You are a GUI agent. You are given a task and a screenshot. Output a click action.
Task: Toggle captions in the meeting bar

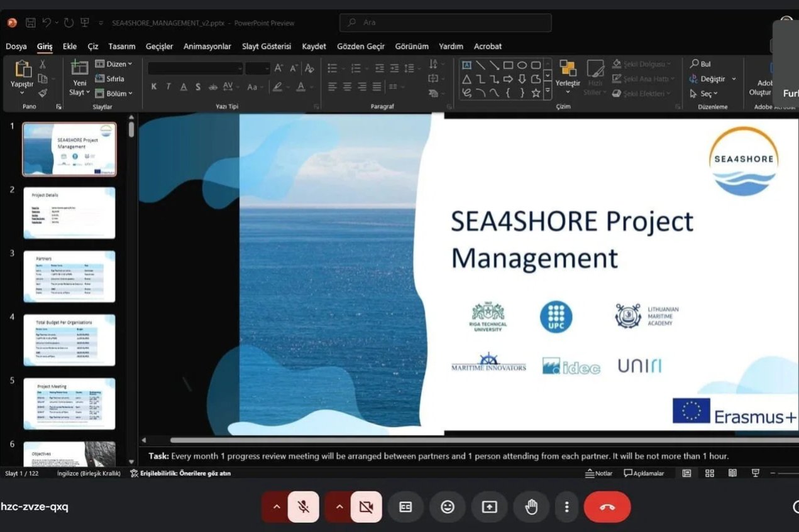tap(405, 507)
